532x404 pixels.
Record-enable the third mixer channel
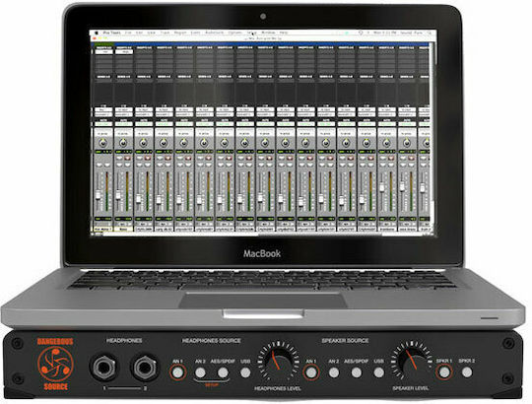[148, 158]
